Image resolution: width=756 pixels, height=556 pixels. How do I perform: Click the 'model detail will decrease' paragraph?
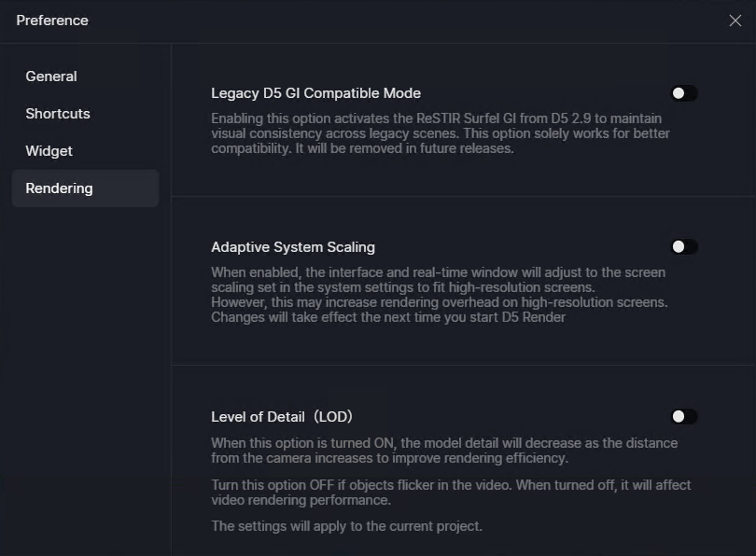pyautogui.click(x=444, y=450)
